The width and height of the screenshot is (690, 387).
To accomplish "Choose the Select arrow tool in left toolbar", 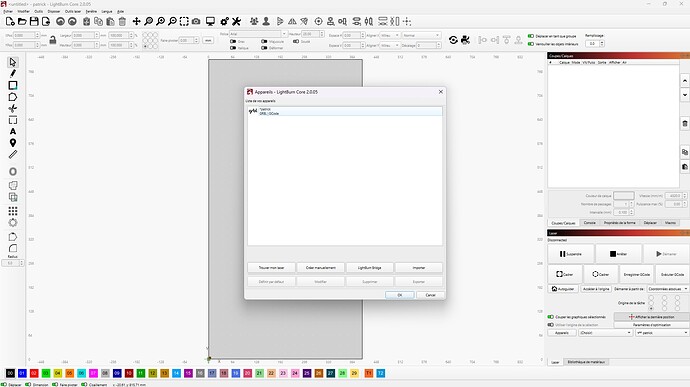I will click(x=13, y=62).
